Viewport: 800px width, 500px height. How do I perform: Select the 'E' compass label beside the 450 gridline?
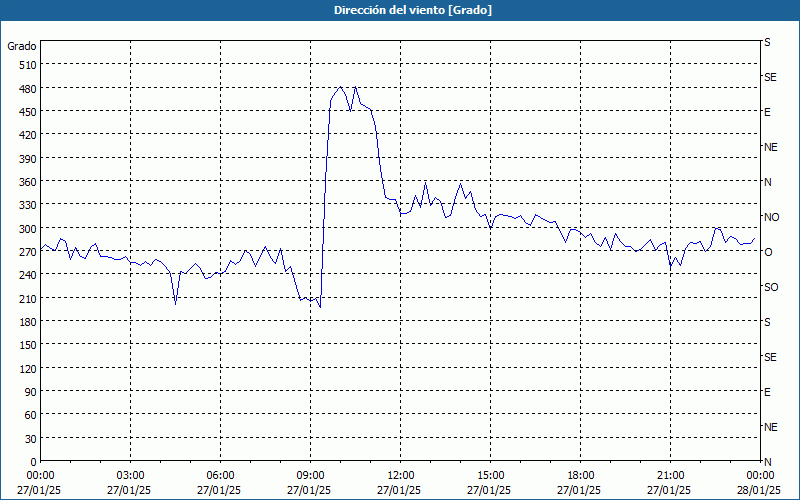[x=767, y=112]
